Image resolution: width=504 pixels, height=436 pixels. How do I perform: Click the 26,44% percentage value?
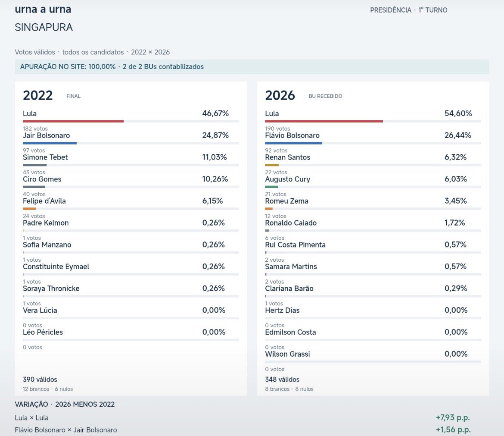458,135
